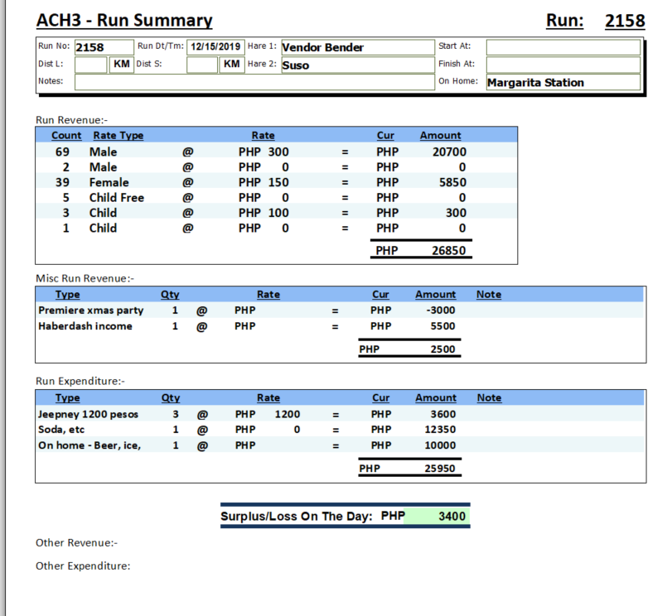The image size is (672, 616).
Task: Click the empty Finish At field
Action: click(562, 65)
